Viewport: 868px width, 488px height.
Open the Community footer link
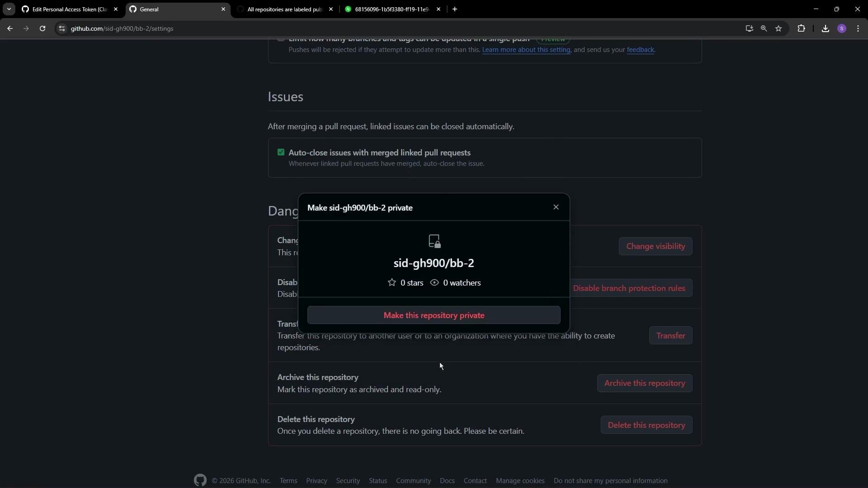click(x=413, y=481)
